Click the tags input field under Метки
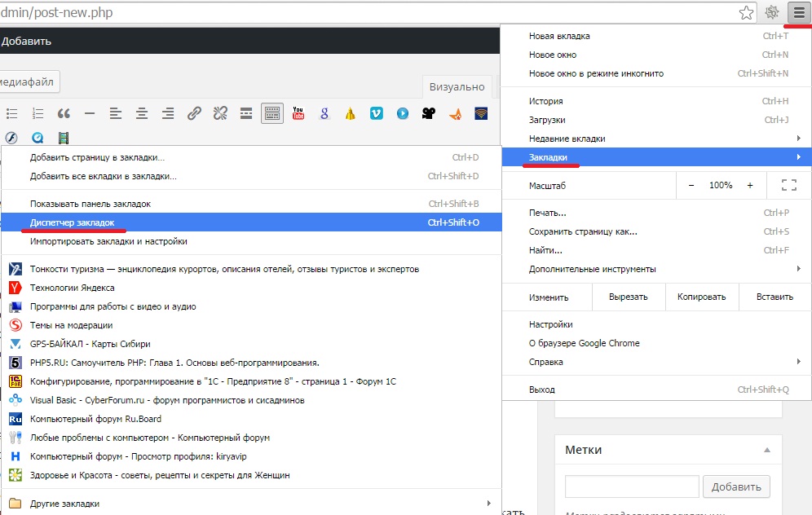 click(632, 486)
